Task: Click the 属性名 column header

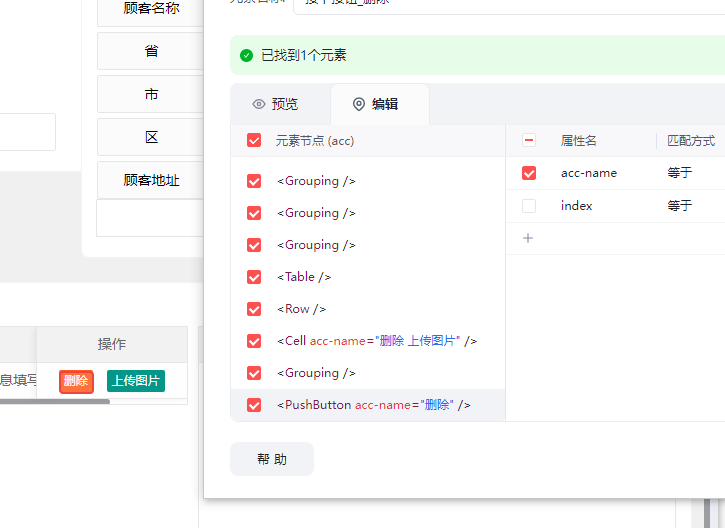Action: pyautogui.click(x=578, y=141)
